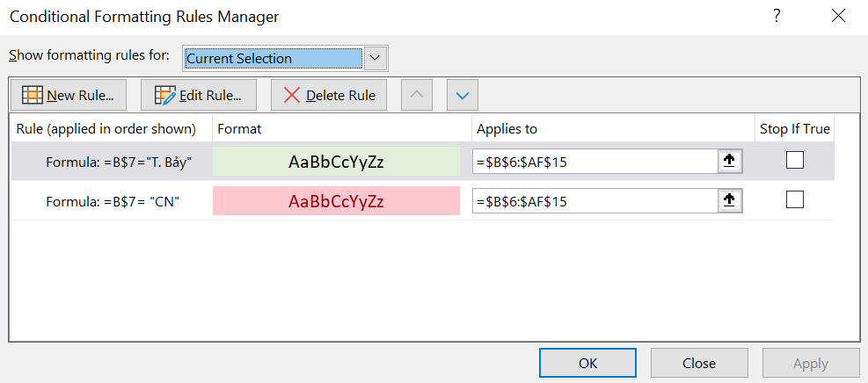Click the Applies to field of T. Bảy rule
Image resolution: width=868 pixels, height=383 pixels.
[595, 162]
